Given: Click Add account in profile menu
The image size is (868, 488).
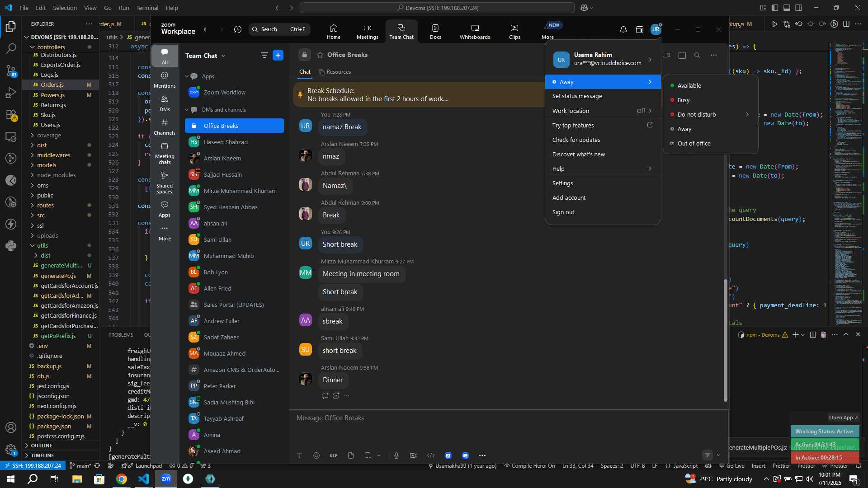Looking at the screenshot, I should tap(603, 197).
